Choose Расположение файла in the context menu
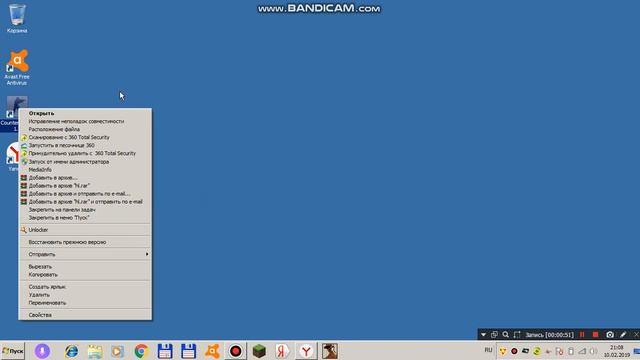 85,129
